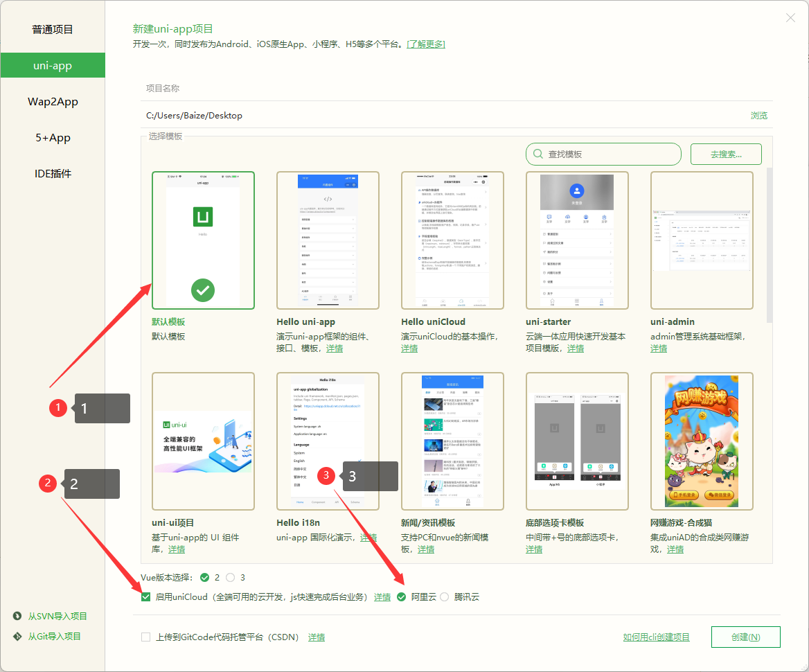Click the Hello i18n title text
Image resolution: width=809 pixels, height=672 pixels.
(x=298, y=523)
